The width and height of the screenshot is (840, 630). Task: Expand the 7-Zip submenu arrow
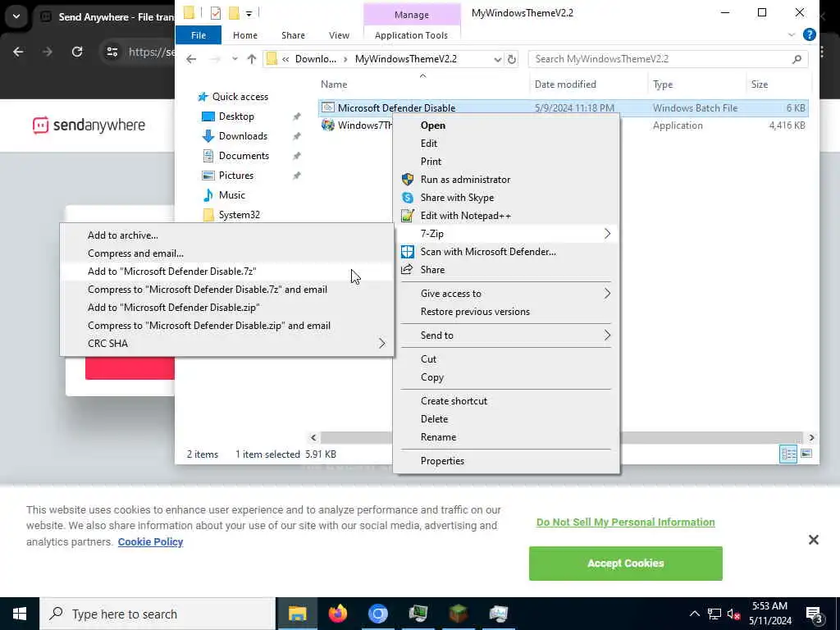pos(607,234)
